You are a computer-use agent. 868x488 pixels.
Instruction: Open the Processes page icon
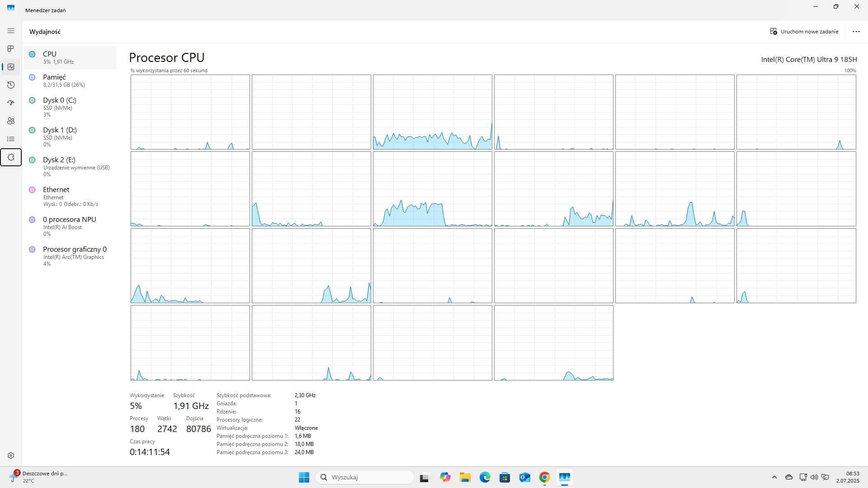[x=11, y=48]
